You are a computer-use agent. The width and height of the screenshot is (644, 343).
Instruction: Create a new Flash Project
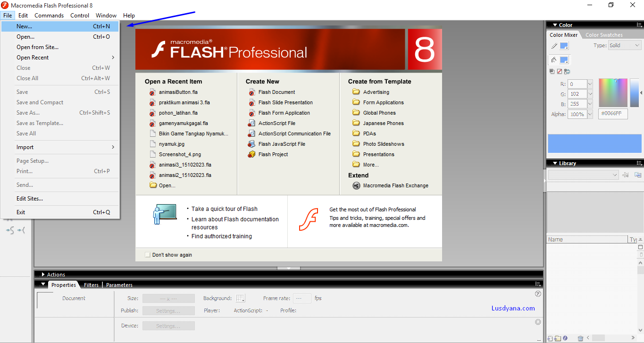click(x=268, y=154)
